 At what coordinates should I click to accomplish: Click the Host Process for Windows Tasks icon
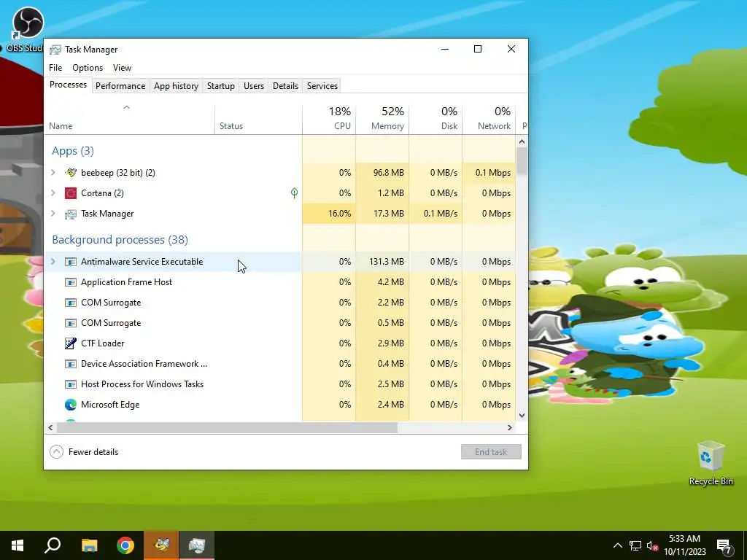click(x=71, y=384)
